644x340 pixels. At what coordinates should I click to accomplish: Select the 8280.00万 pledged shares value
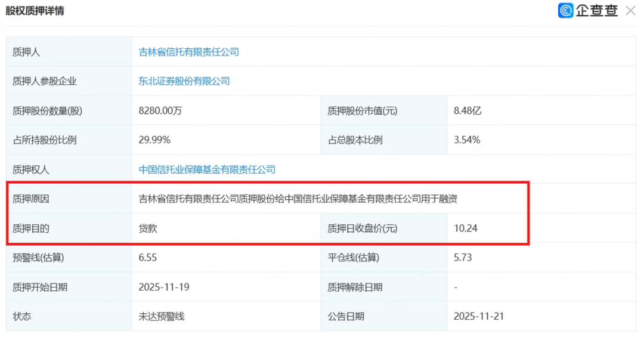(x=160, y=110)
